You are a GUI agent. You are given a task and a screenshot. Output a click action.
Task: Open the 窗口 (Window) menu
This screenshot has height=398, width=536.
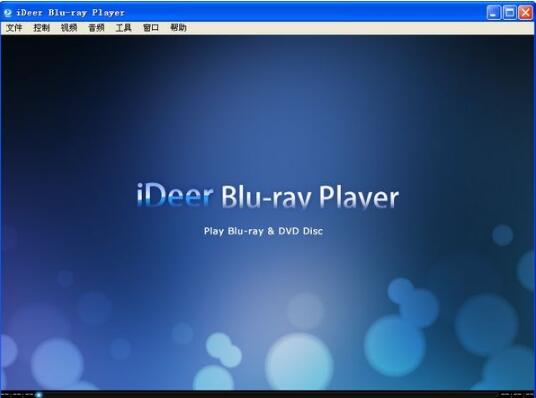tap(151, 28)
